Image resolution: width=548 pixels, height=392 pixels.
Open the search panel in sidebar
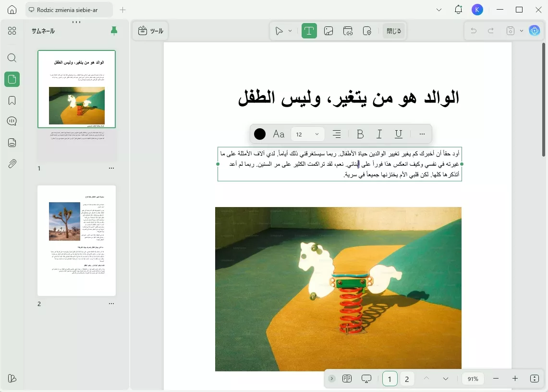click(x=12, y=58)
